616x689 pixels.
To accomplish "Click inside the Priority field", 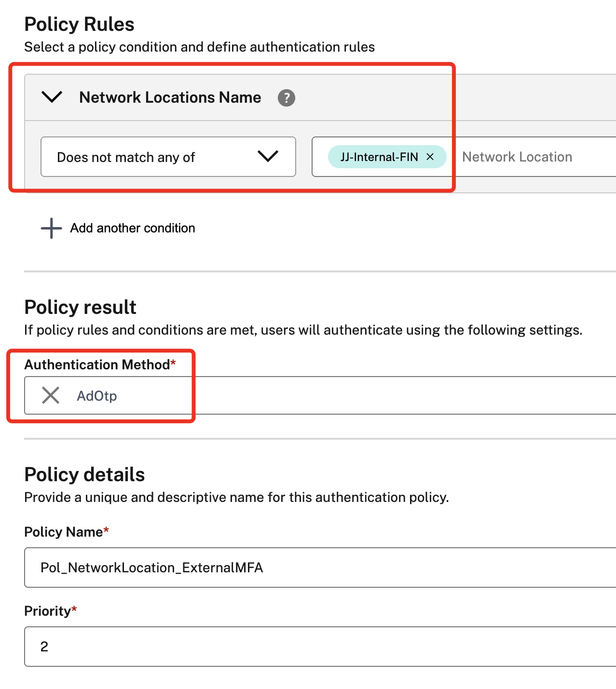I will click(320, 647).
